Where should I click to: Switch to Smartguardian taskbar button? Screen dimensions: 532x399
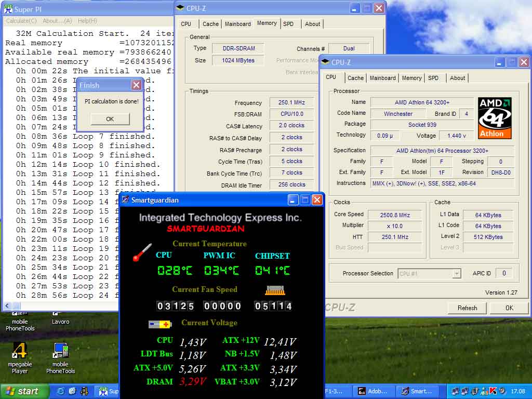click(417, 392)
